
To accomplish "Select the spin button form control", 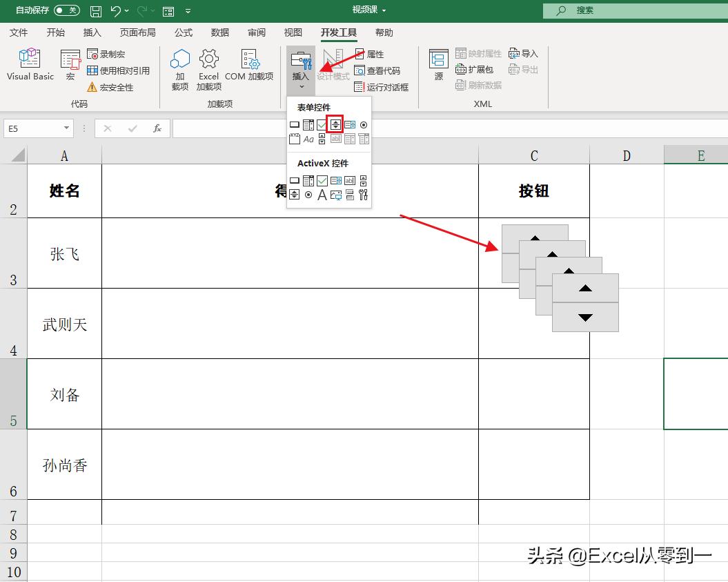I will pyautogui.click(x=335, y=124).
